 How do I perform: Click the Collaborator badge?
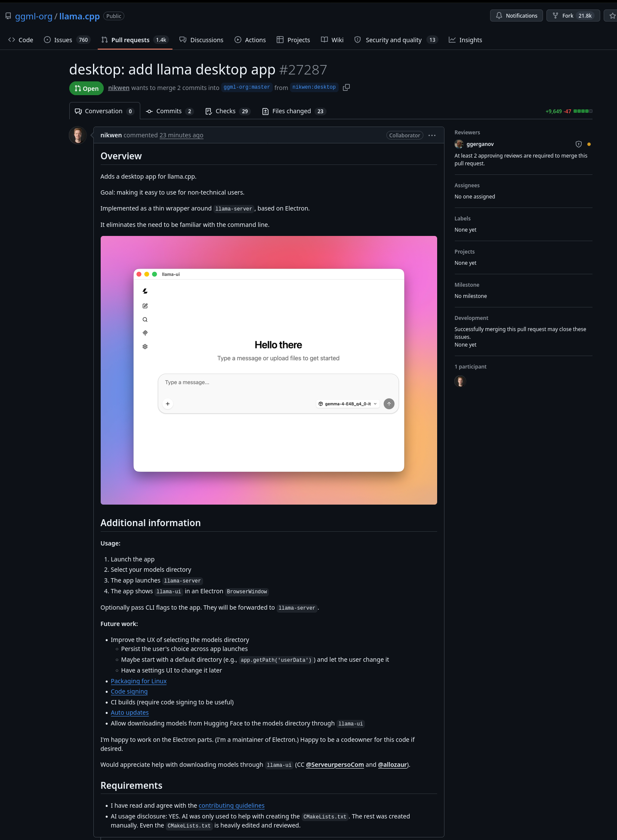[x=405, y=135]
